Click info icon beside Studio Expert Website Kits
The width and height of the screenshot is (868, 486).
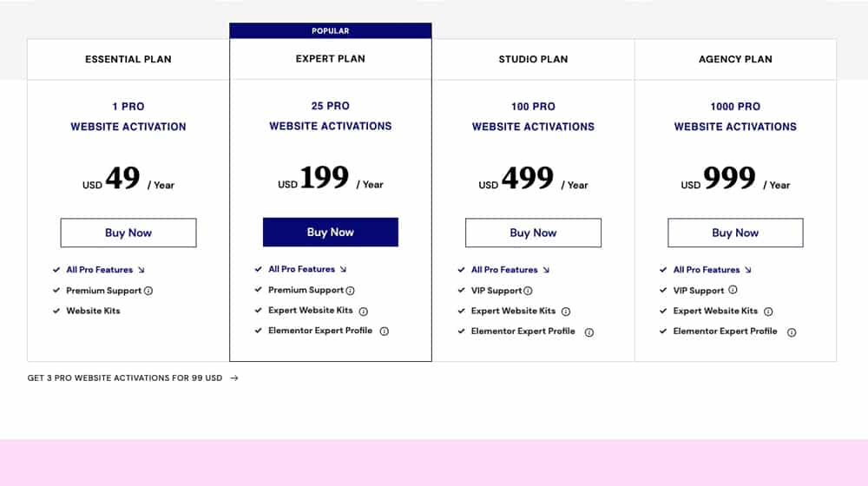pos(566,312)
